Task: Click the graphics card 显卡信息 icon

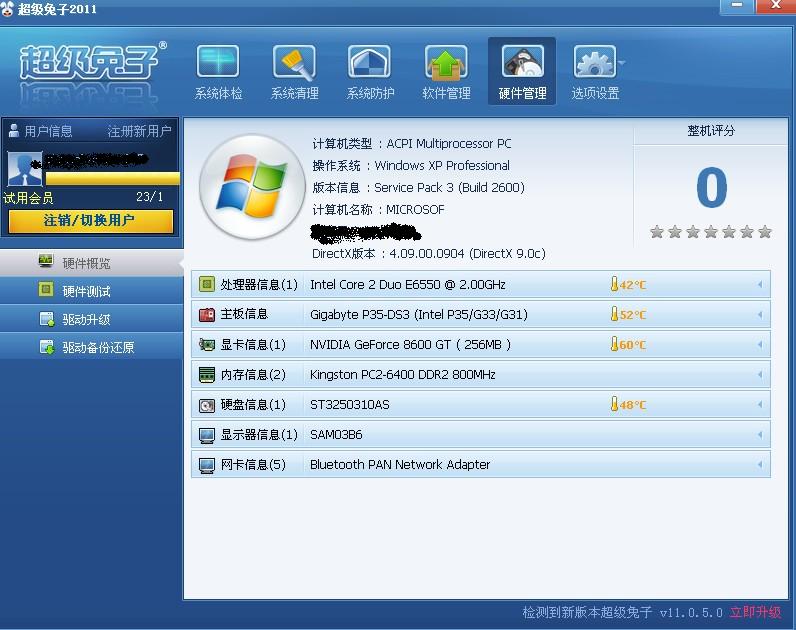Action: click(x=207, y=344)
